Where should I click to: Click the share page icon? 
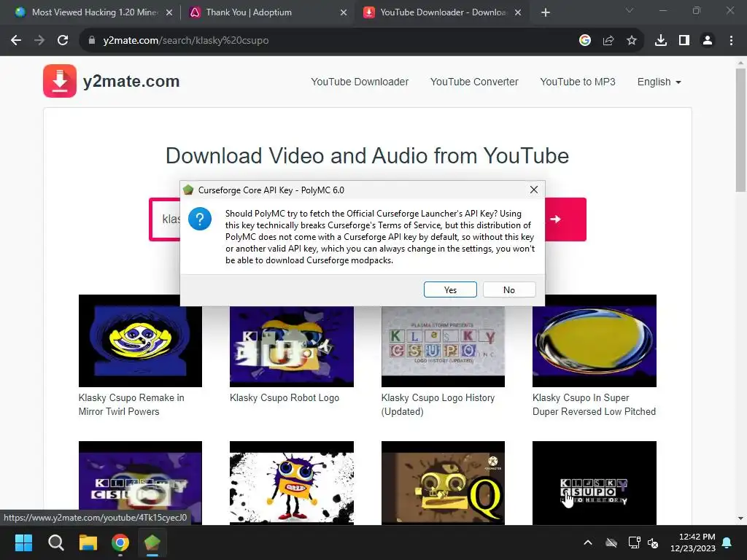click(608, 41)
